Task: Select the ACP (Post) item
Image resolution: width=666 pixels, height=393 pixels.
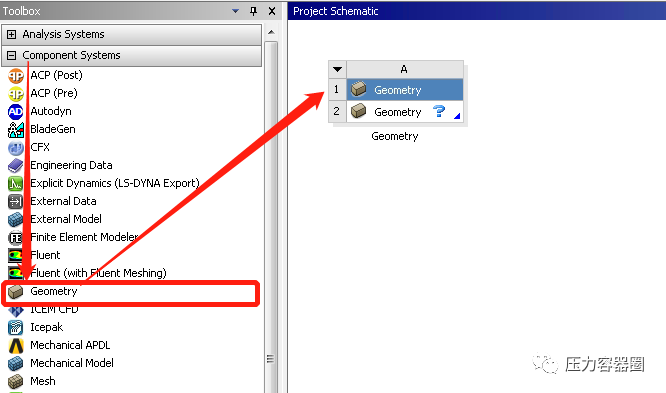Action: point(56,75)
